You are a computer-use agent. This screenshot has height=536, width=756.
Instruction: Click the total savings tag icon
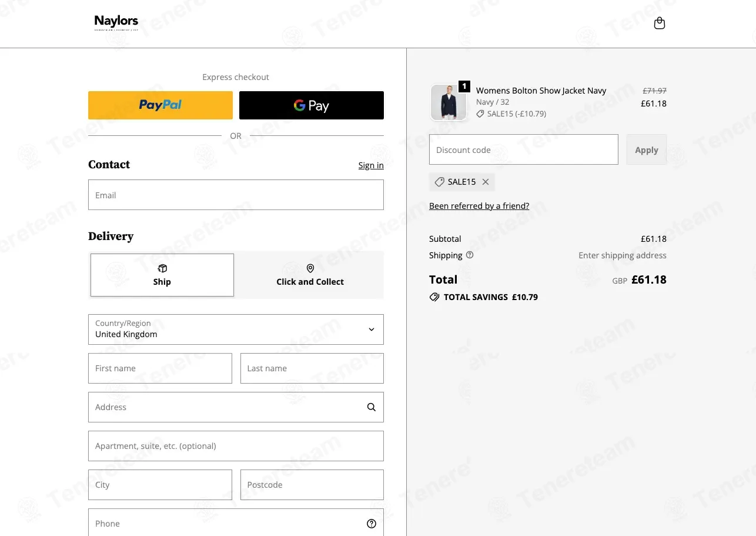(x=434, y=297)
